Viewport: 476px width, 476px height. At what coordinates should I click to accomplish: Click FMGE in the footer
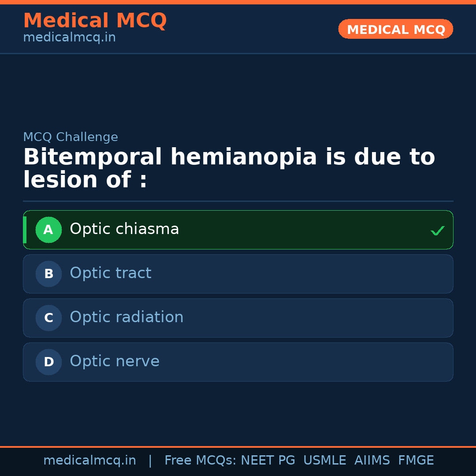(416, 461)
